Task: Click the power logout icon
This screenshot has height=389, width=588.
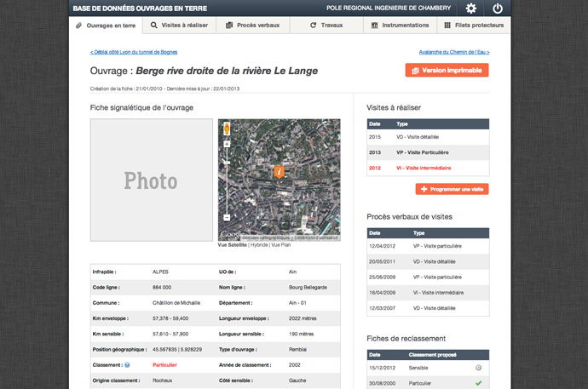Action: tap(498, 9)
